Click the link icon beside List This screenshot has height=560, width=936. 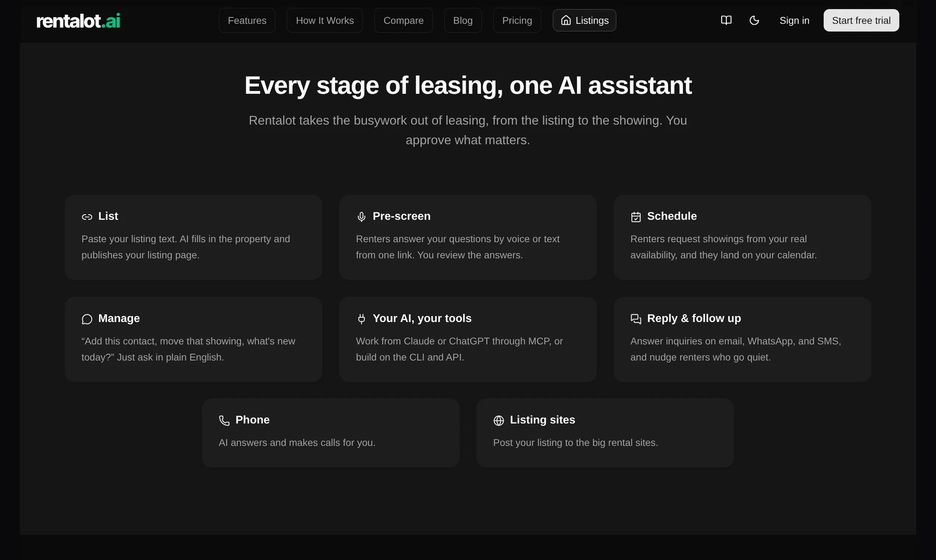[87, 217]
